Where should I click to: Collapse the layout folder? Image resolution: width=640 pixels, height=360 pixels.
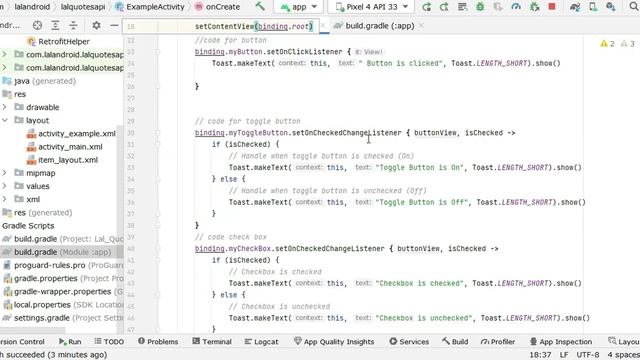pyautogui.click(x=4, y=120)
